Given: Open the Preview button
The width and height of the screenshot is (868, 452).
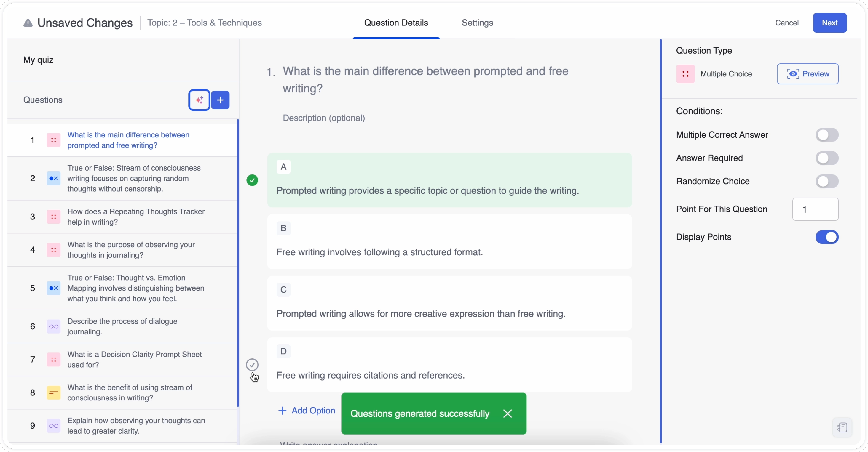Looking at the screenshot, I should 808,74.
